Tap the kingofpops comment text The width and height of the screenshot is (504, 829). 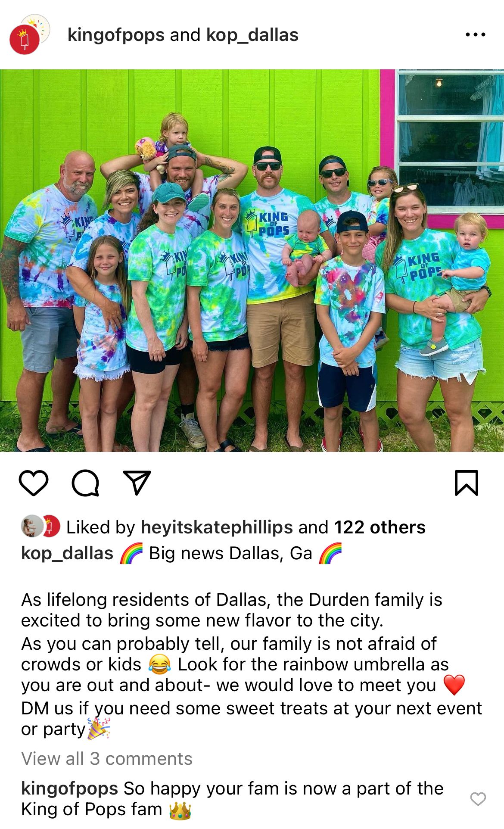click(233, 799)
